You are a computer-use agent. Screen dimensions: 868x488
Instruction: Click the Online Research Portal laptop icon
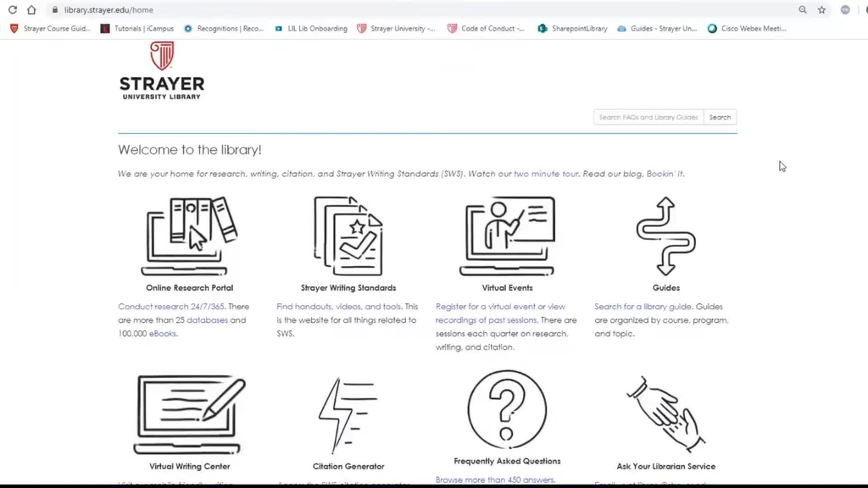(x=189, y=236)
